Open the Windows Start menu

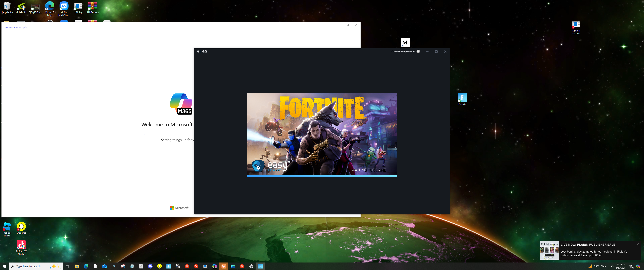pyautogui.click(x=4, y=266)
